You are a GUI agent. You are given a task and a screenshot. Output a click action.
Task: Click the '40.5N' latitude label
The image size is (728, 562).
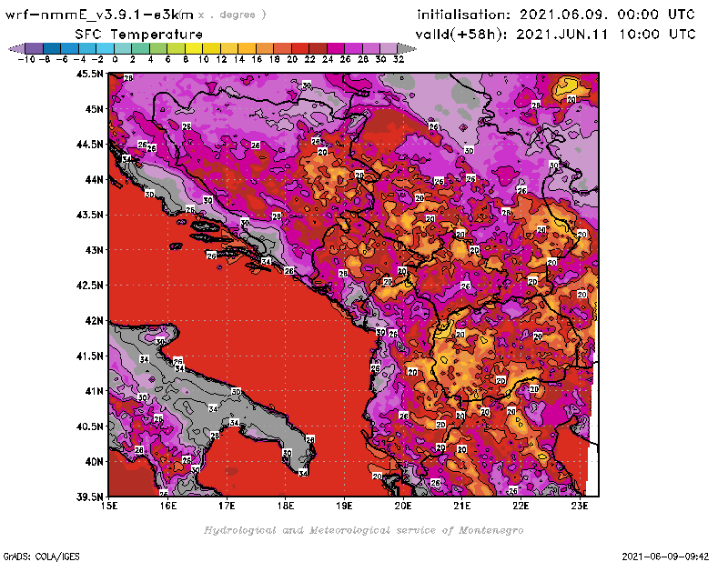coord(90,427)
